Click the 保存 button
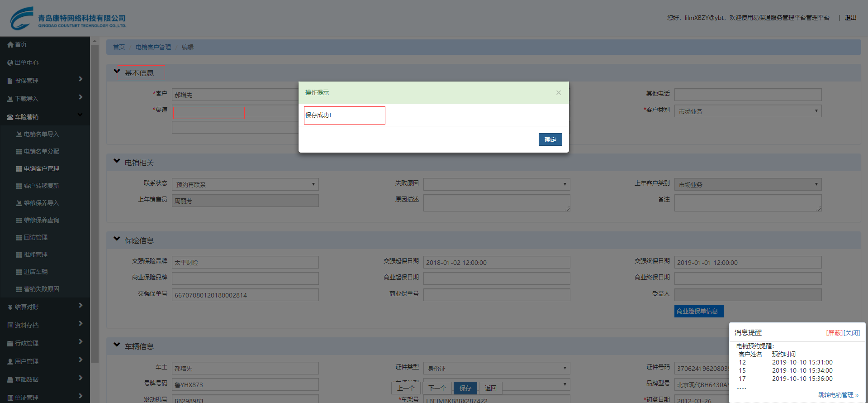Screen dimensions: 868x403 point(465,388)
